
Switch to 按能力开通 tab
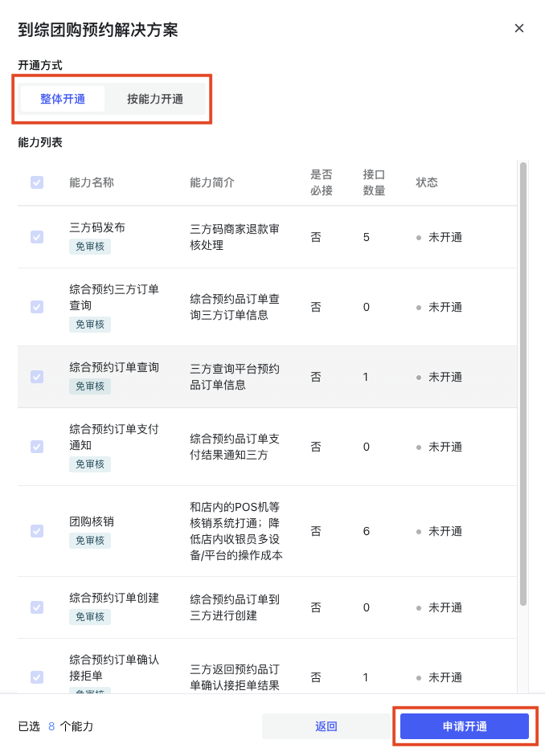point(155,99)
